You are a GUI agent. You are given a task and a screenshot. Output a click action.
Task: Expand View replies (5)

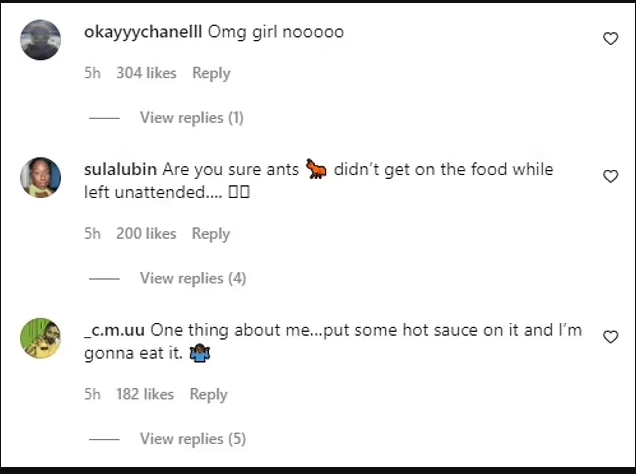[192, 439]
